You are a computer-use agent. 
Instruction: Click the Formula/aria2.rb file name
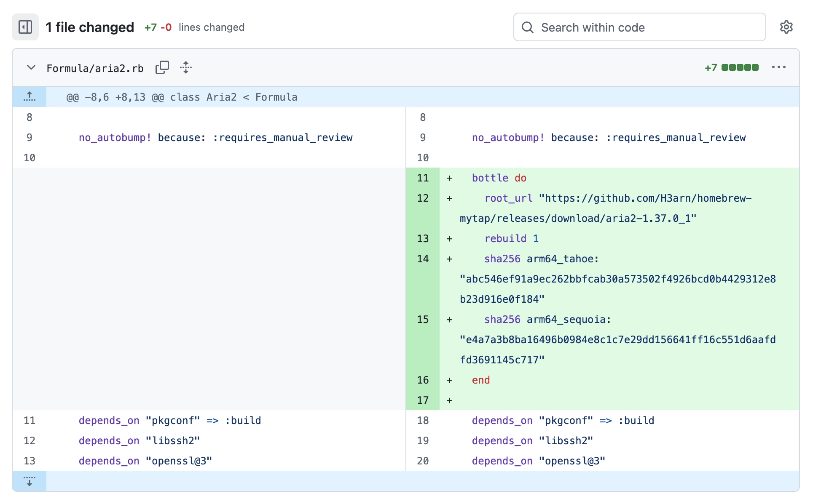coord(95,68)
